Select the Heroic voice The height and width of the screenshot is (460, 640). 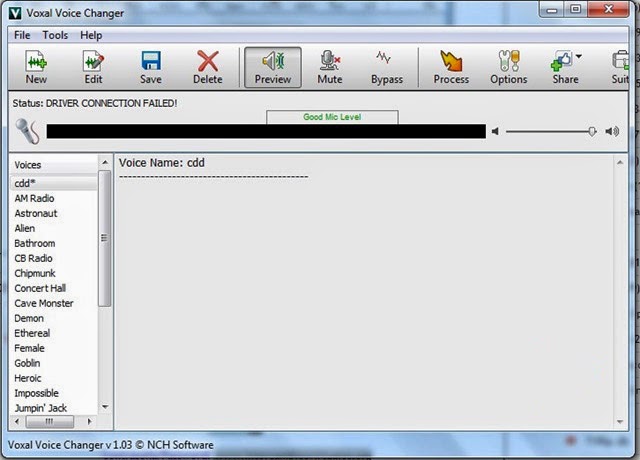[x=54, y=378]
